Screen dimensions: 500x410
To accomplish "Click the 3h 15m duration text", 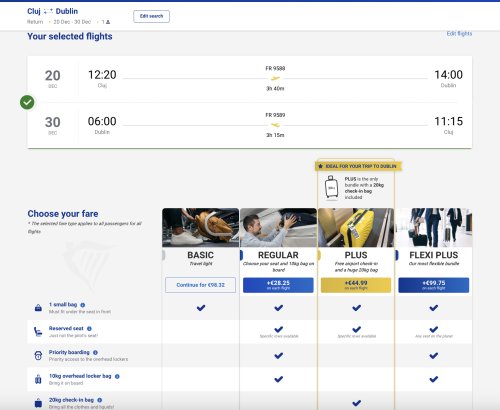I will coord(275,135).
